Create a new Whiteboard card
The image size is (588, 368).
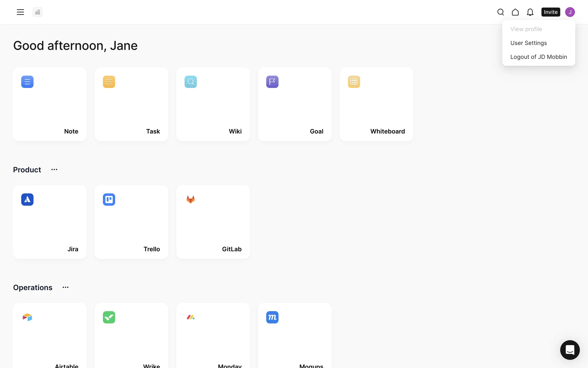(x=376, y=104)
